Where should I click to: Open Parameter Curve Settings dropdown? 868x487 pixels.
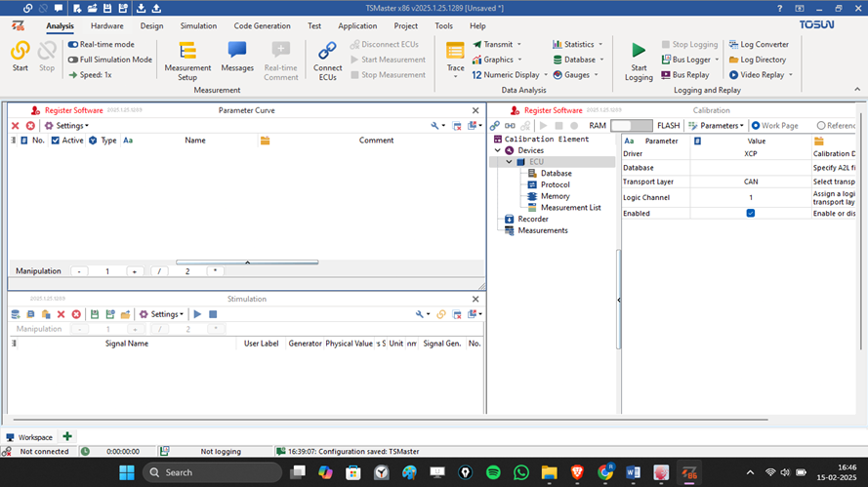tap(67, 126)
